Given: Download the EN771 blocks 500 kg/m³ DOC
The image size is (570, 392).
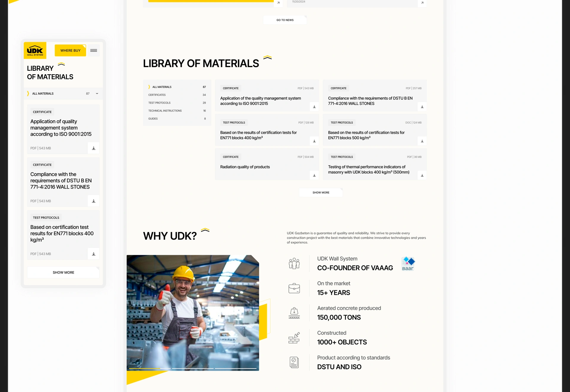Looking at the screenshot, I should pos(422,141).
